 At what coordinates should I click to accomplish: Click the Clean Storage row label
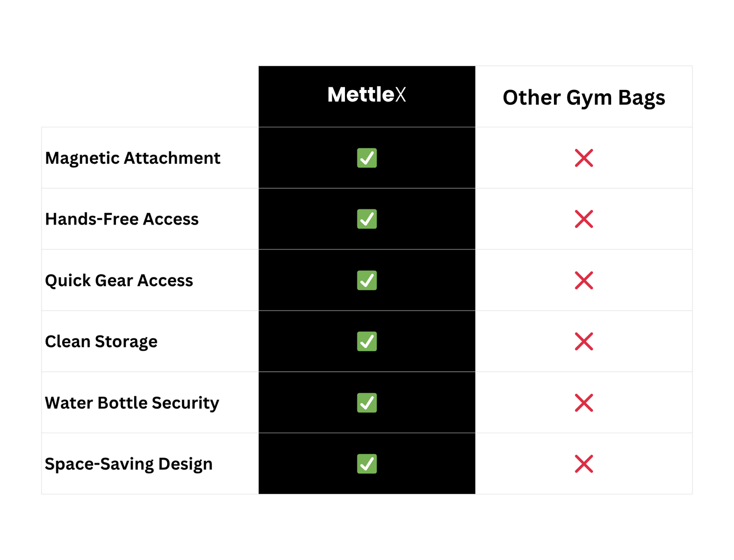coord(101,341)
